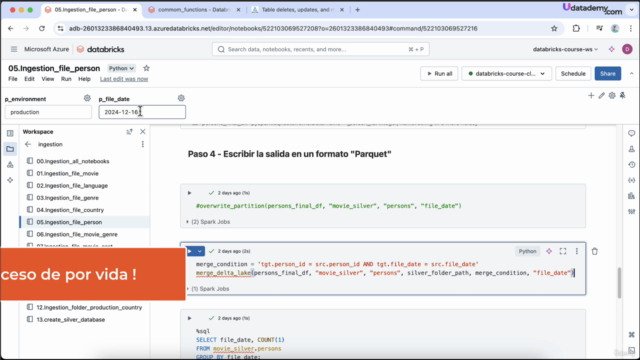Open 00.Ingestion_all_notebooks notebook
This screenshot has width=640, height=360.
[73, 161]
